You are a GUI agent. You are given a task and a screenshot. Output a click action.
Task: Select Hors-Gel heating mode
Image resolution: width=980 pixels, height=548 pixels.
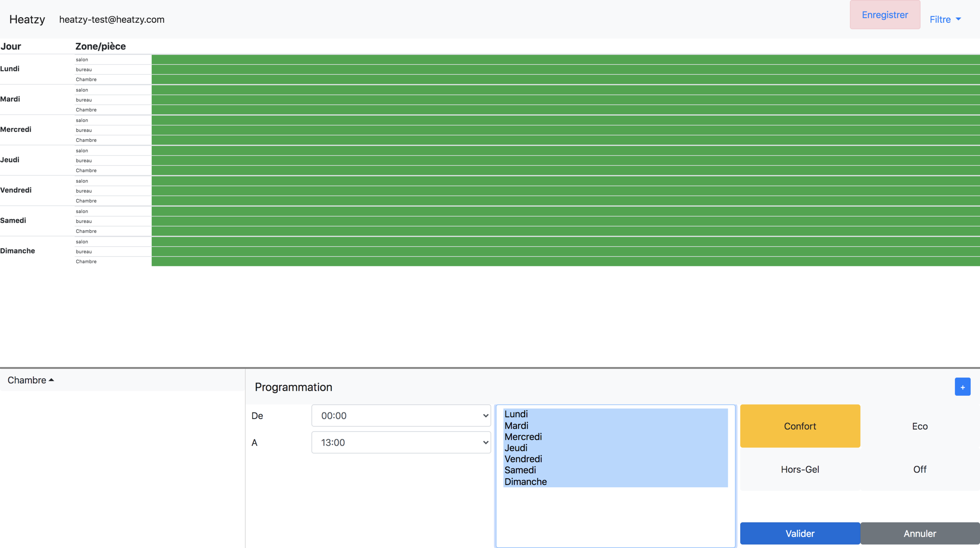(x=800, y=469)
